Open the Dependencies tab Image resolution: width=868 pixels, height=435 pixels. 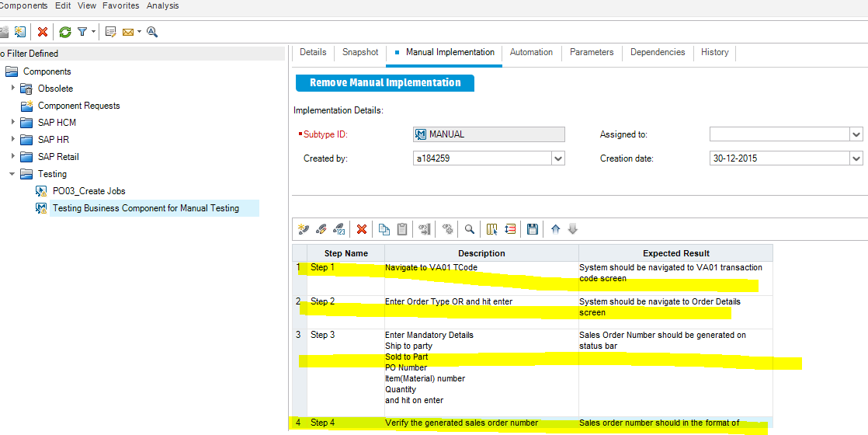[658, 52]
